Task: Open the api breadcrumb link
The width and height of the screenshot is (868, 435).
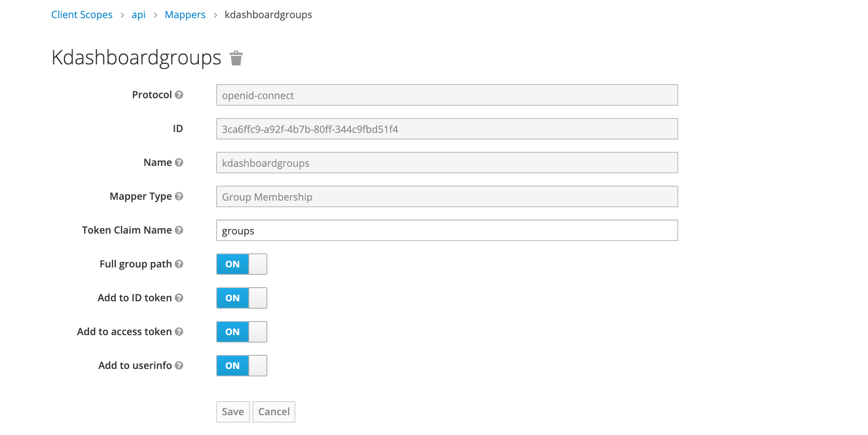Action: 139,14
